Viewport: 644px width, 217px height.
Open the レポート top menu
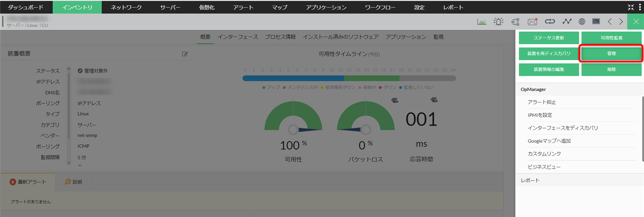coord(453,7)
